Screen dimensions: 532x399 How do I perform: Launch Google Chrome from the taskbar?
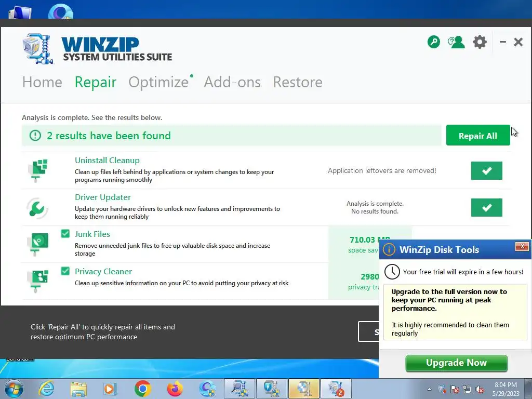tap(142, 389)
